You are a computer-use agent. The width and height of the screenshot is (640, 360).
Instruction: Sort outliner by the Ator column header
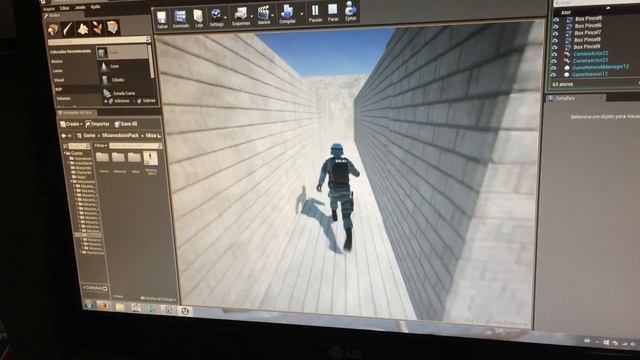click(566, 12)
